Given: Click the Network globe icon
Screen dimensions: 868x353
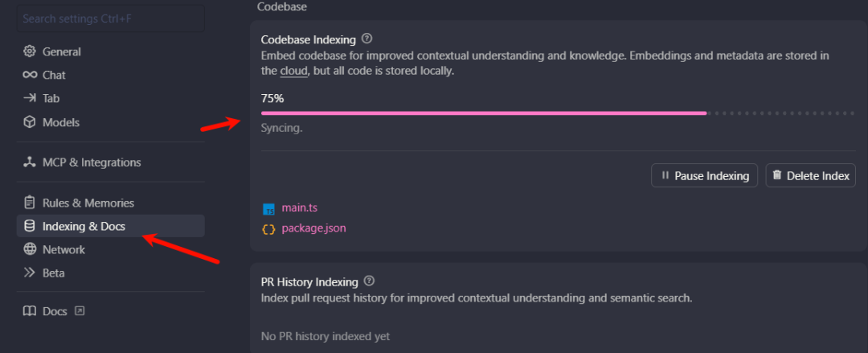Looking at the screenshot, I should (30, 249).
